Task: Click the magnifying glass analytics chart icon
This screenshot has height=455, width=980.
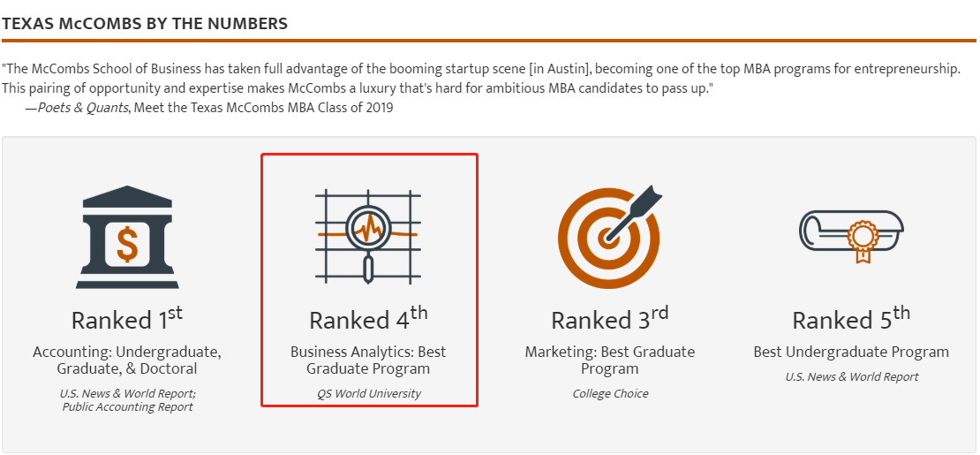Action: (368, 234)
